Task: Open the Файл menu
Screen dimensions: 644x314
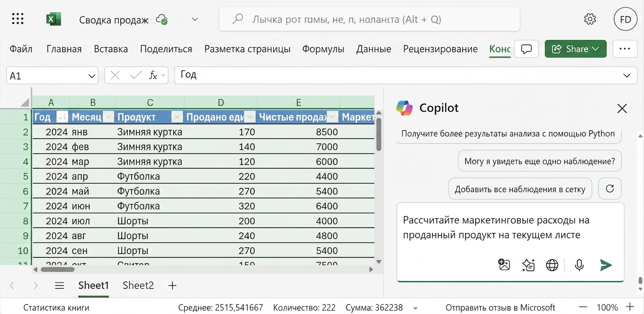Action: coord(21,49)
